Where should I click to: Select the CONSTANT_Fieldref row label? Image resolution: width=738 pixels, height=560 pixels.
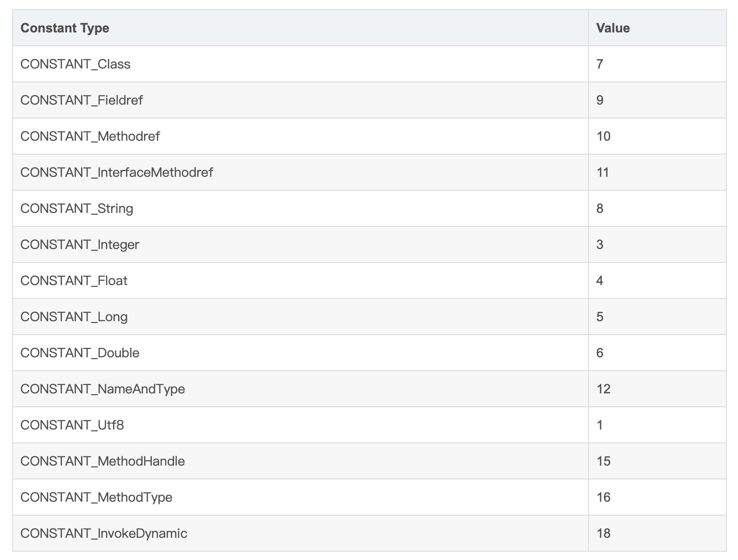[81, 100]
